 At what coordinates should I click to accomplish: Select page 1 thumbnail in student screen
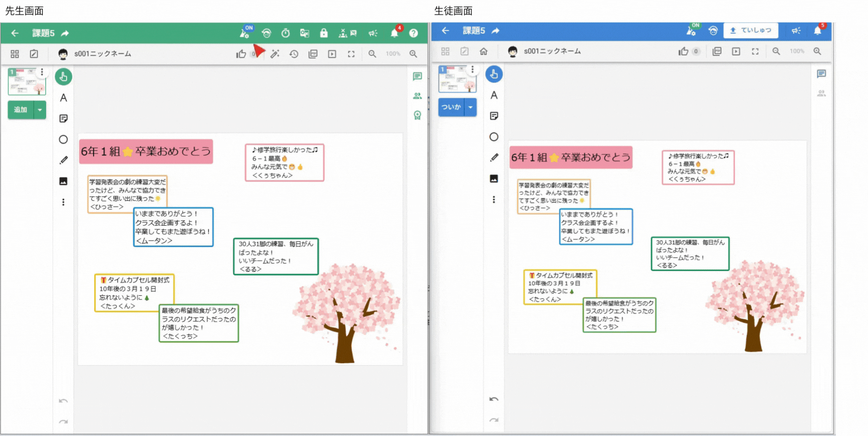(x=456, y=79)
